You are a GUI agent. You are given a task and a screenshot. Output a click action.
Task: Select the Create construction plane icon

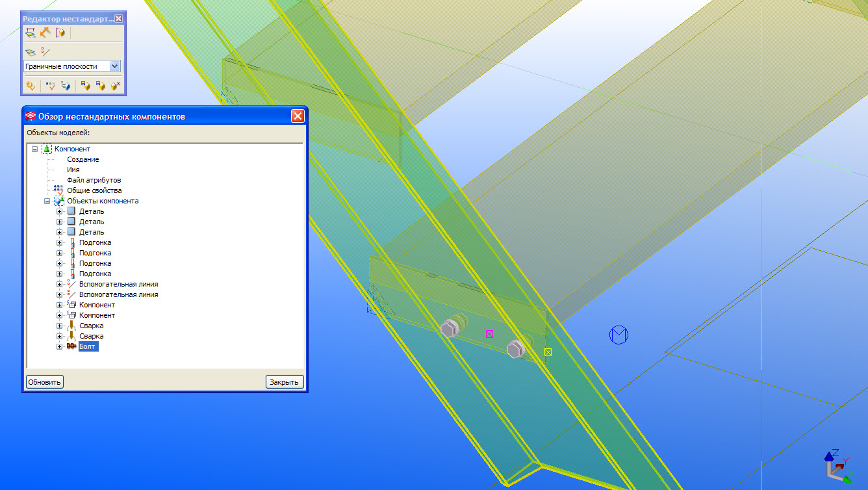tap(30, 51)
